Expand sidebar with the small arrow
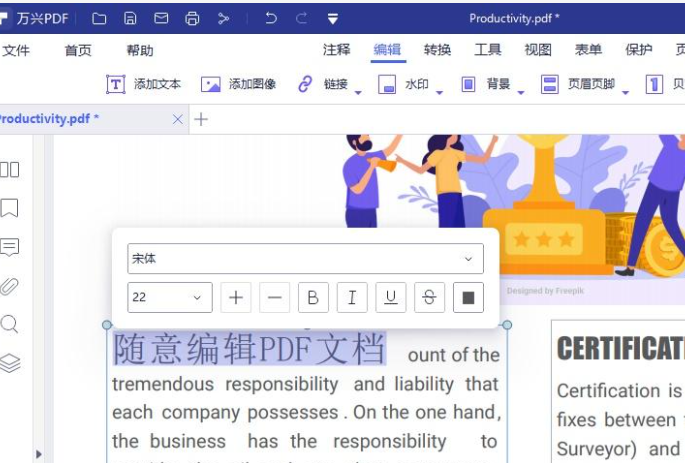Screen dimensions: 685x463 tap(38, 454)
